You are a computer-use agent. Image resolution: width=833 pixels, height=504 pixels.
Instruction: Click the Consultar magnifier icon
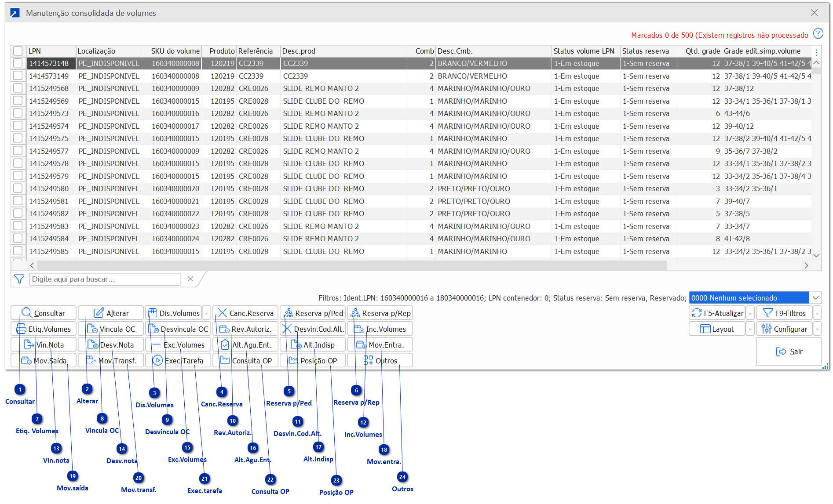click(x=27, y=313)
